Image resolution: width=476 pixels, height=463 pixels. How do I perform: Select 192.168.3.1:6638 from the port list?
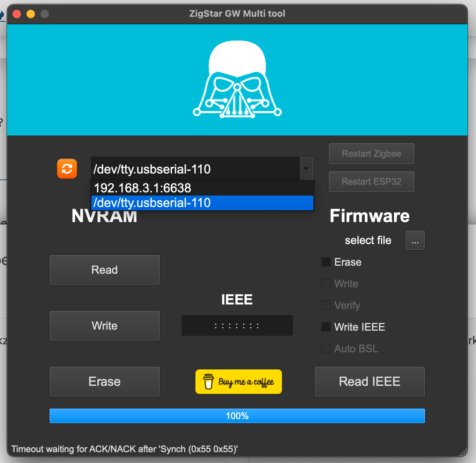click(202, 188)
